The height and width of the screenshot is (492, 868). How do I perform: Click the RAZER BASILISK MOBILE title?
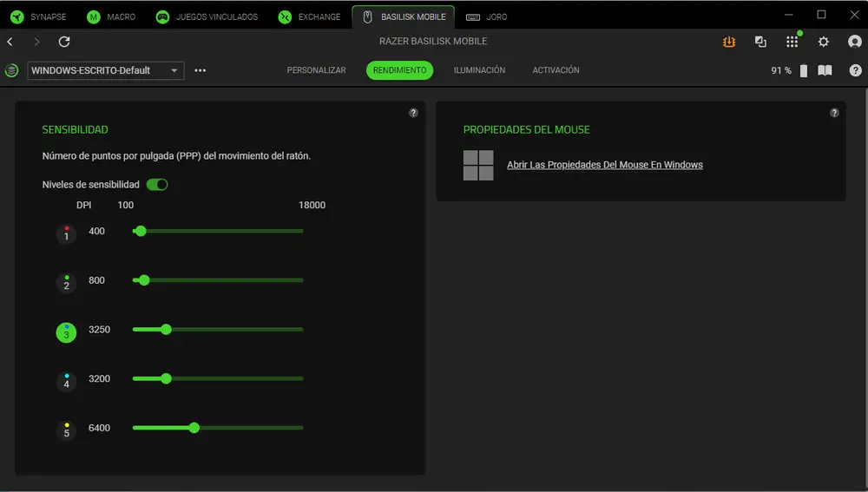pos(433,42)
